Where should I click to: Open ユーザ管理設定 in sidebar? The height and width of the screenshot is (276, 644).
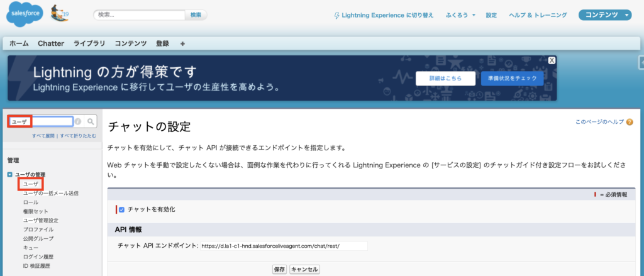pos(41,220)
